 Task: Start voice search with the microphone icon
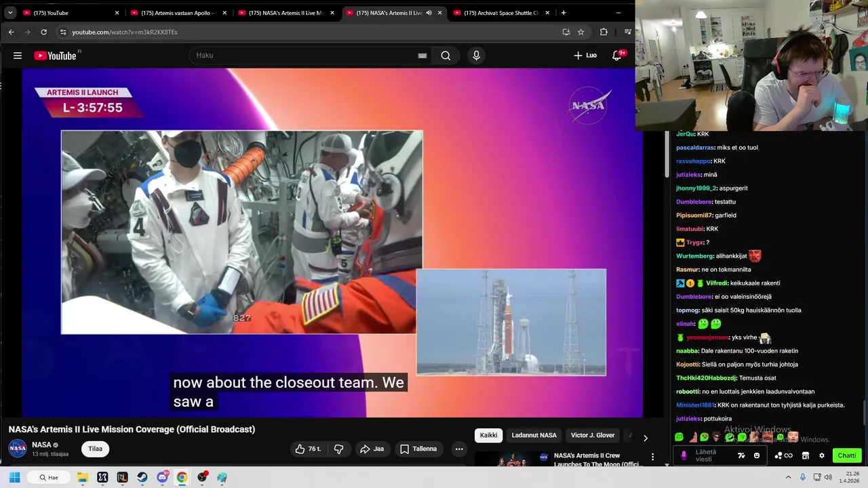476,56
